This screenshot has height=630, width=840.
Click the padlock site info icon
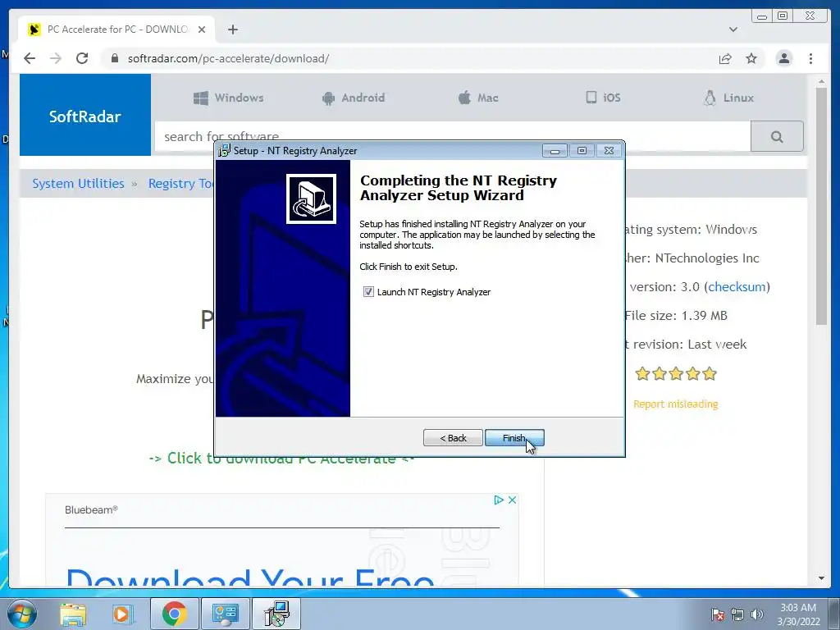coord(114,58)
